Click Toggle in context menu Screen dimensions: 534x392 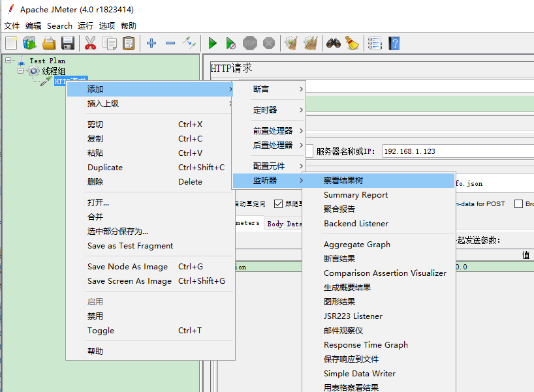point(150,331)
